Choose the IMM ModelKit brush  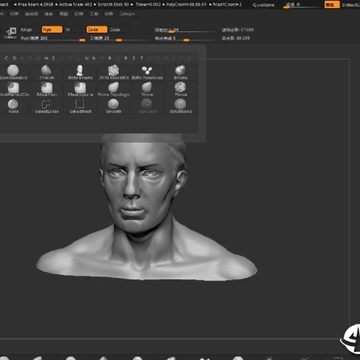tap(114, 72)
